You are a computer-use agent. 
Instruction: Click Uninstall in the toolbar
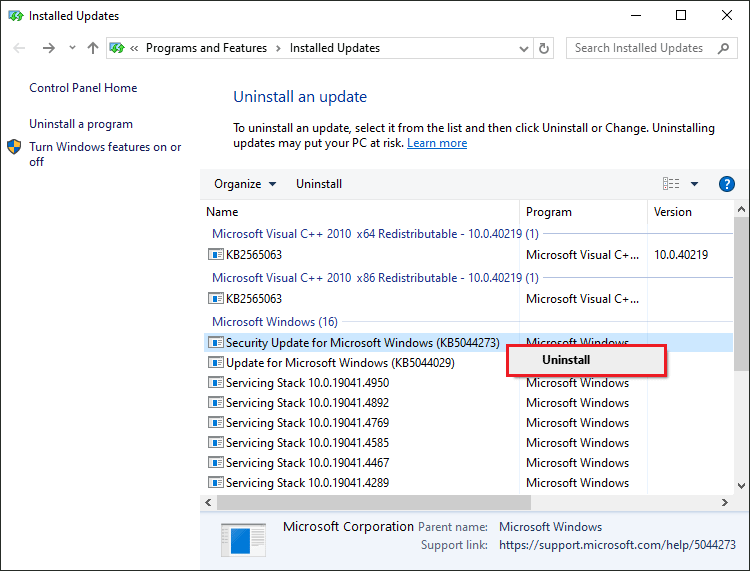click(x=319, y=184)
